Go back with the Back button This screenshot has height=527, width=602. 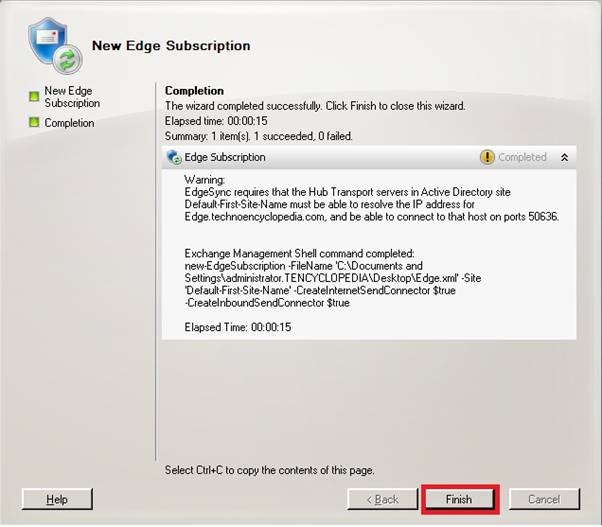coord(382,499)
